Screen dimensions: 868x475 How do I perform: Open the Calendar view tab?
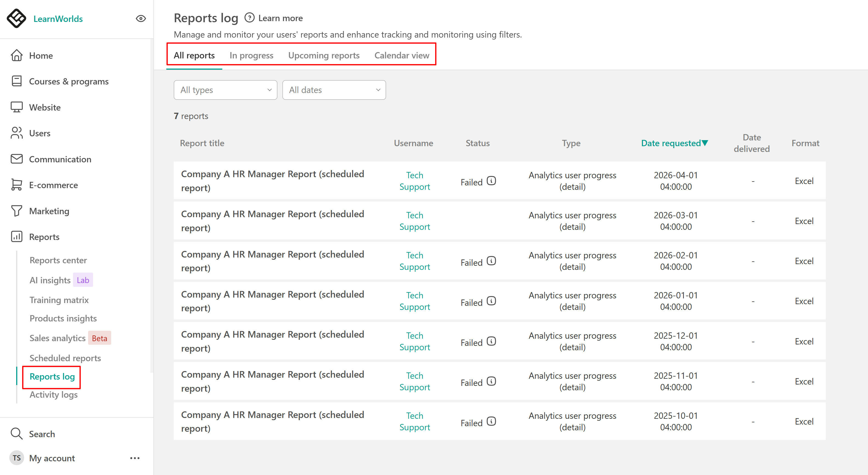click(402, 55)
